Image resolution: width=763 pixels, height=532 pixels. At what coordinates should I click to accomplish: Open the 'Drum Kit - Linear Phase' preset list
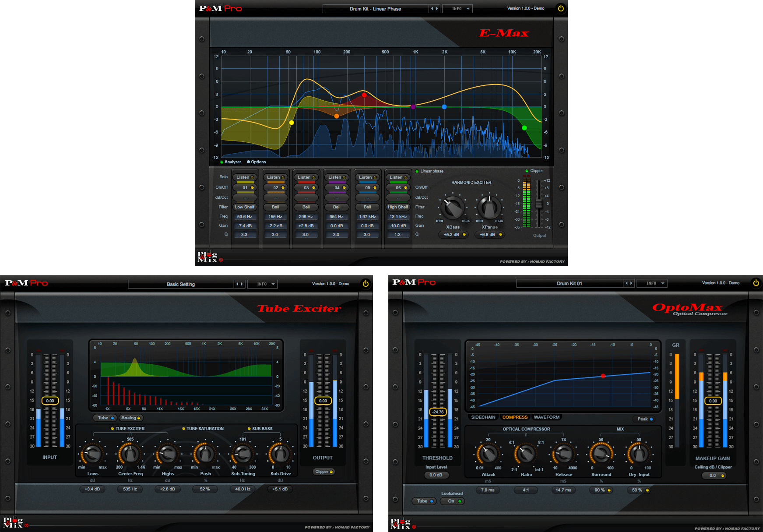pyautogui.click(x=376, y=9)
